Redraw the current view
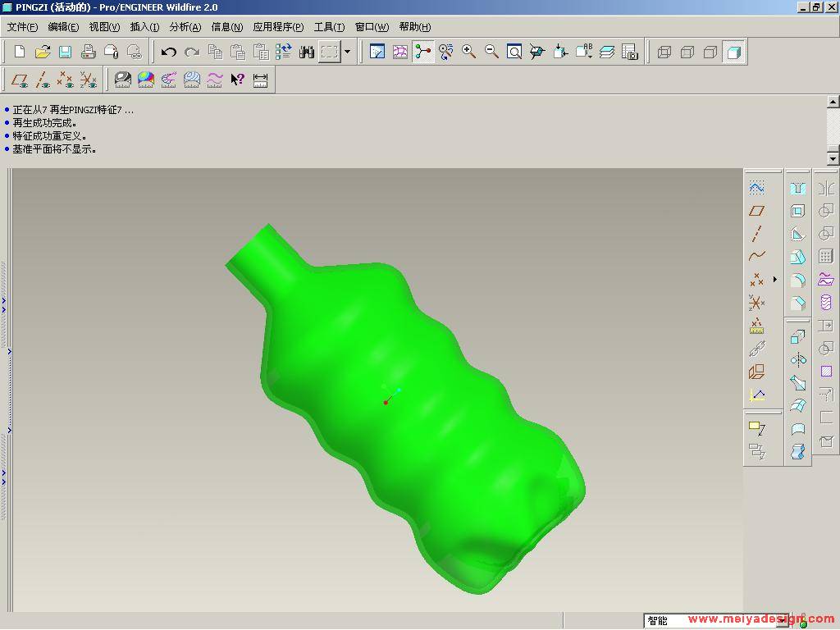Image resolution: width=840 pixels, height=630 pixels. coord(377,52)
